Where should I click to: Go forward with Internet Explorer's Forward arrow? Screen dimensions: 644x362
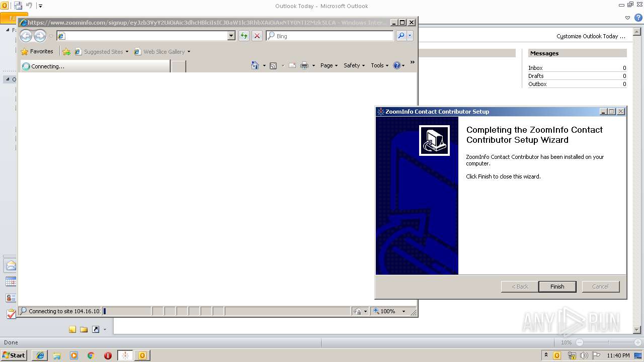pyautogui.click(x=40, y=36)
